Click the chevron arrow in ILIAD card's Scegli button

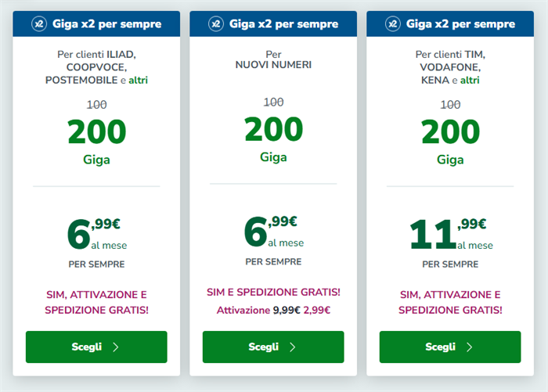116,347
